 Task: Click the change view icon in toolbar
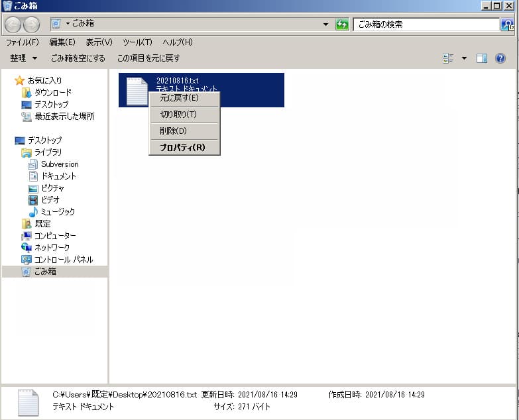(x=449, y=58)
